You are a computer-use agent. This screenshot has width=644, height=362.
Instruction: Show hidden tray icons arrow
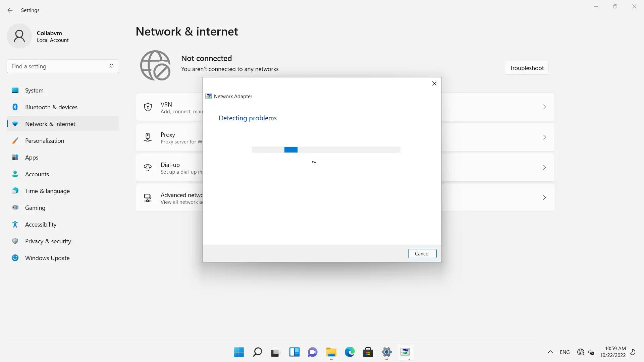point(550,352)
